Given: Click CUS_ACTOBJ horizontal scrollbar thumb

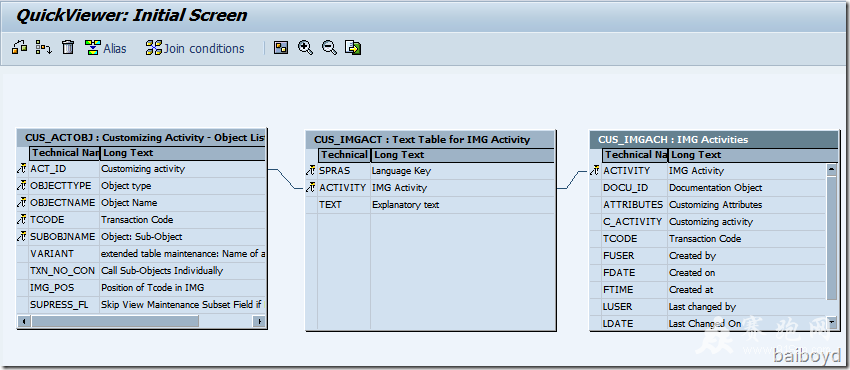Looking at the screenshot, I should [115, 321].
